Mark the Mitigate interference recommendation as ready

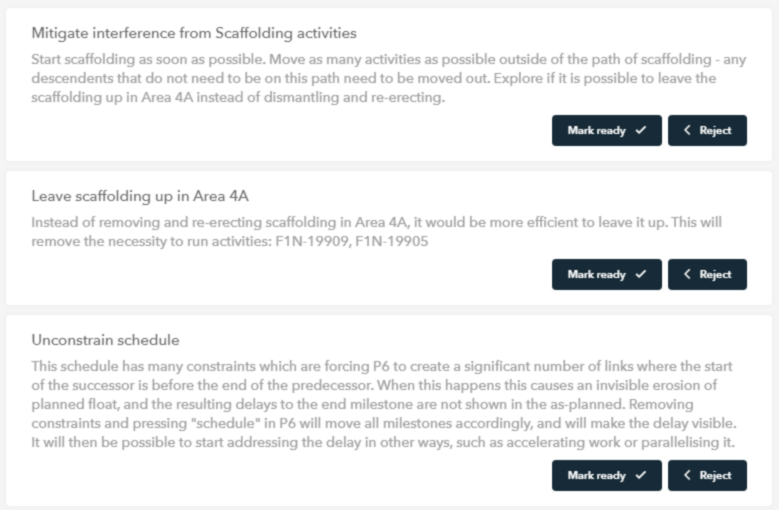click(606, 131)
